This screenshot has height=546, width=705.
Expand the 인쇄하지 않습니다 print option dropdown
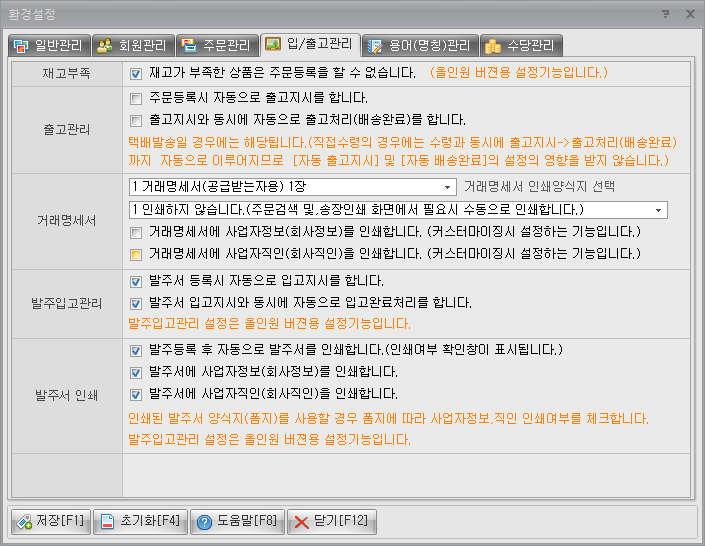398,210
